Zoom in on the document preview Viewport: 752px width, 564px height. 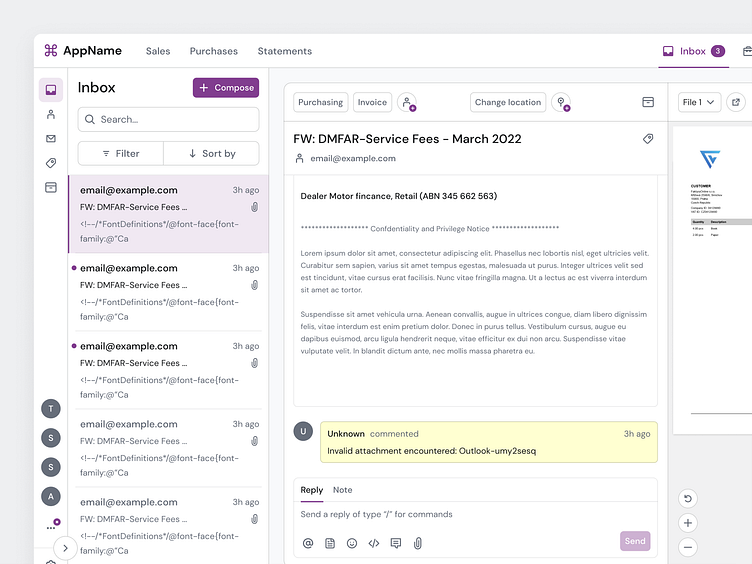click(x=687, y=523)
